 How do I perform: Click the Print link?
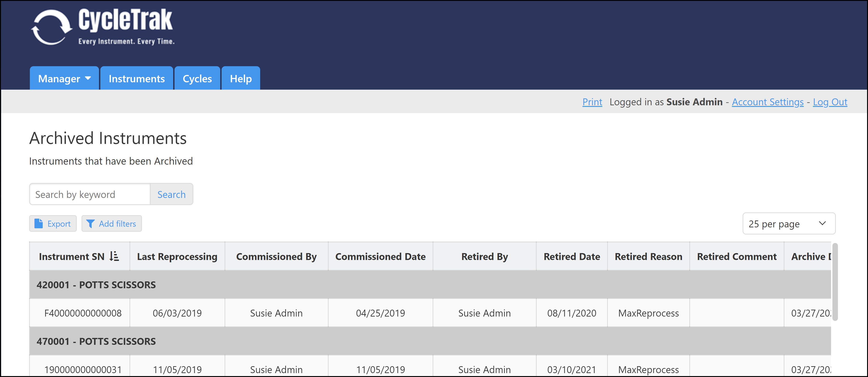592,102
